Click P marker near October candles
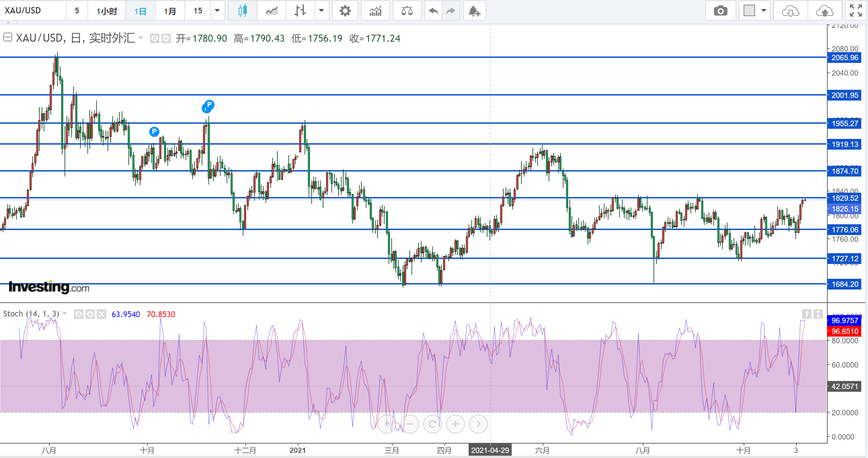868x458 pixels. point(154,131)
